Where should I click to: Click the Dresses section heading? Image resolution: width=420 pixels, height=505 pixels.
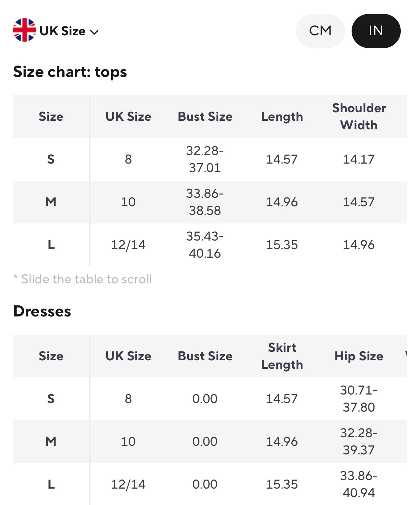point(42,311)
